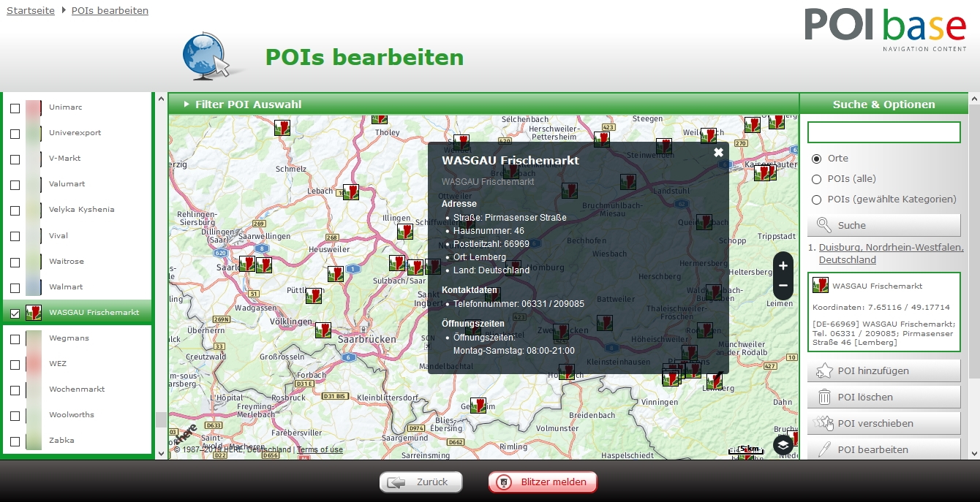Open the map layers selector icon

tap(783, 444)
